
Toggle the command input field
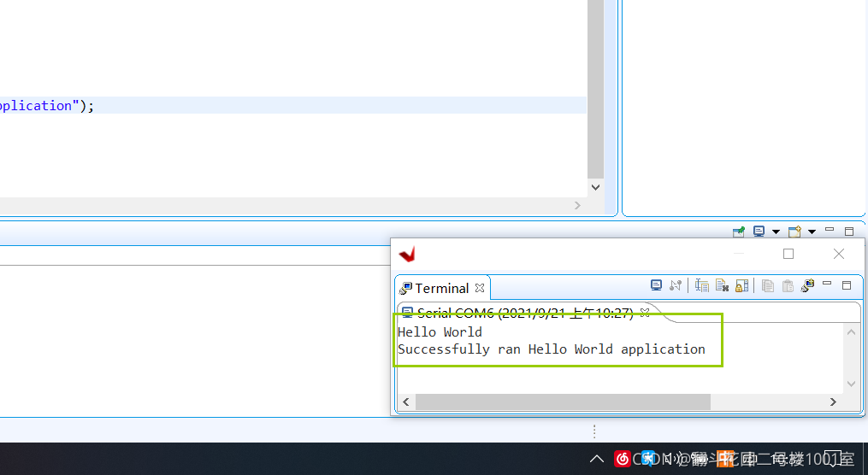click(702, 285)
